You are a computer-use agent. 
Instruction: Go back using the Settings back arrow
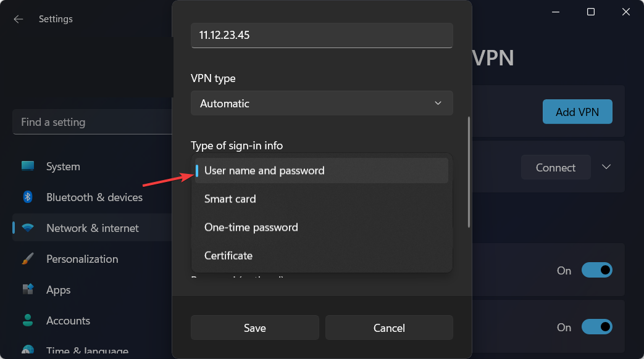tap(18, 19)
